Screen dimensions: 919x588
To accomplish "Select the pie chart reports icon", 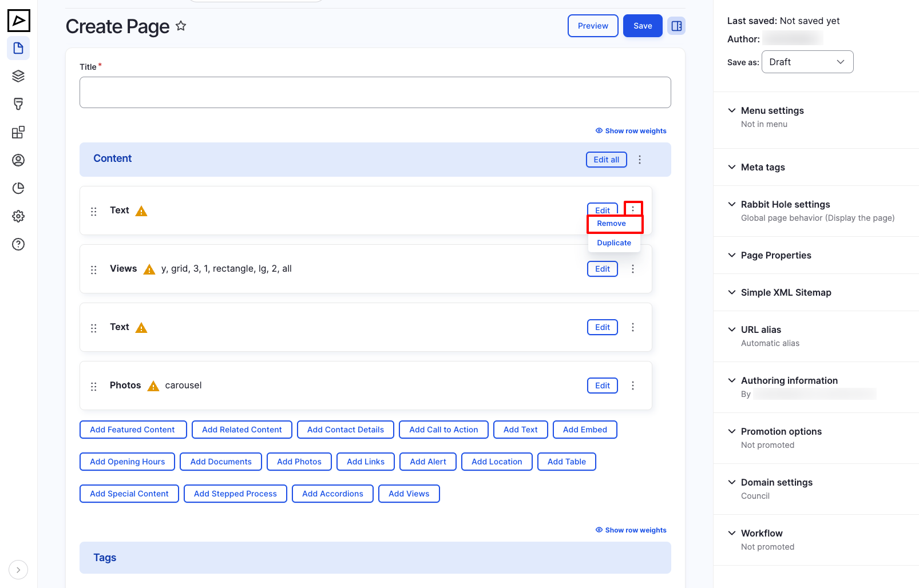I will point(18,188).
